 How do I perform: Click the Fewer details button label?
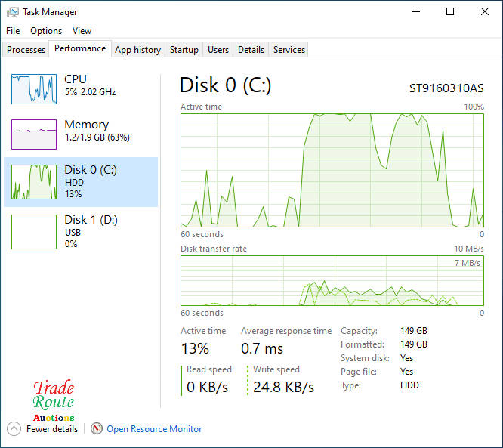coord(52,429)
